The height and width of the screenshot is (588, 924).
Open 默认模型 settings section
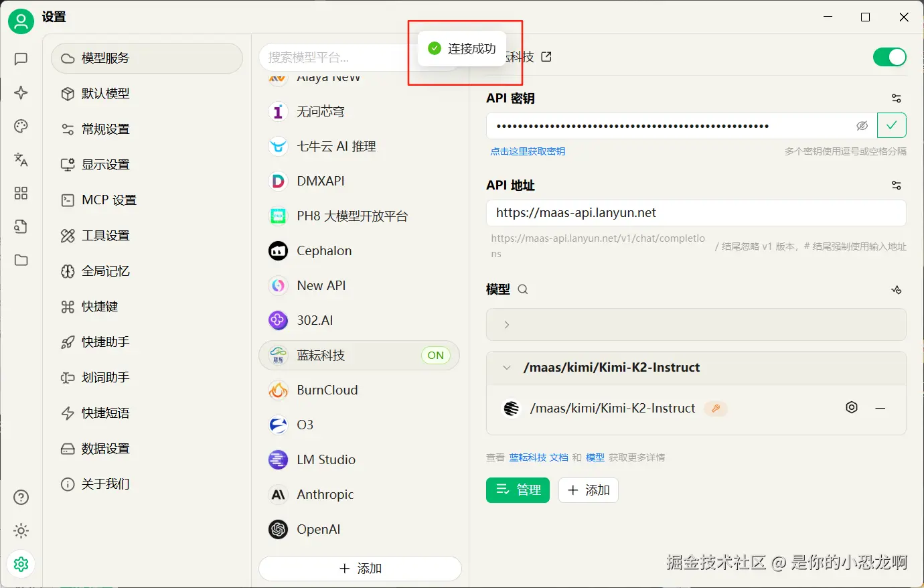[x=147, y=94]
